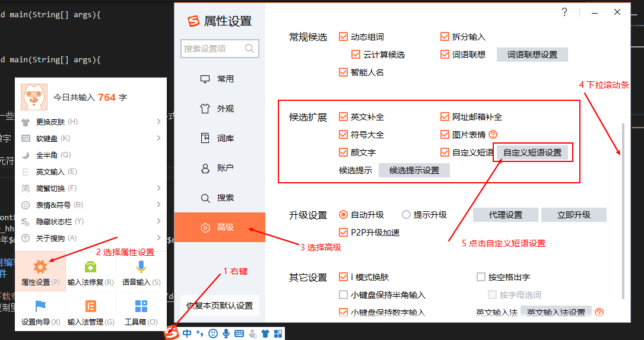The image size is (644, 340).
Task: Click the 自定义短语设置 button
Action: [532, 152]
